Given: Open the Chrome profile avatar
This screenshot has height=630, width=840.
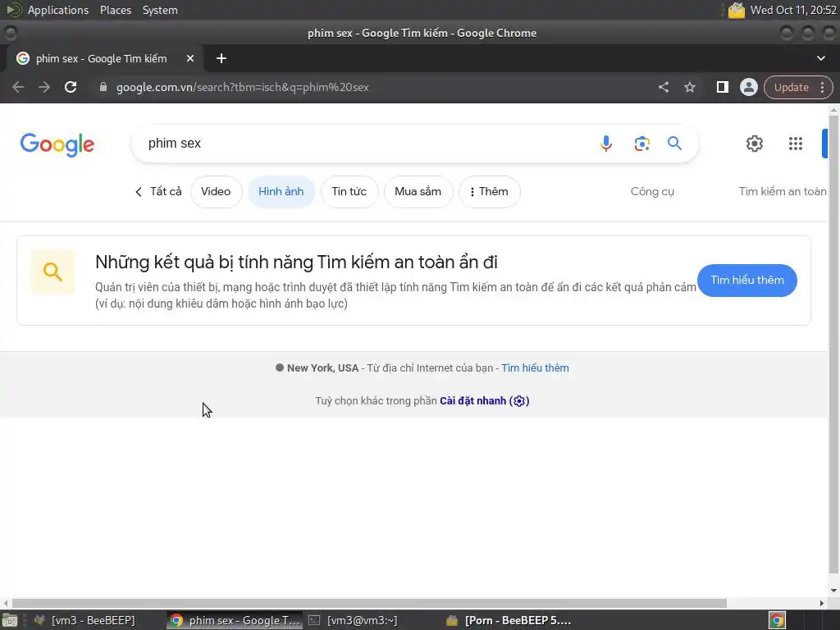Looking at the screenshot, I should point(748,87).
